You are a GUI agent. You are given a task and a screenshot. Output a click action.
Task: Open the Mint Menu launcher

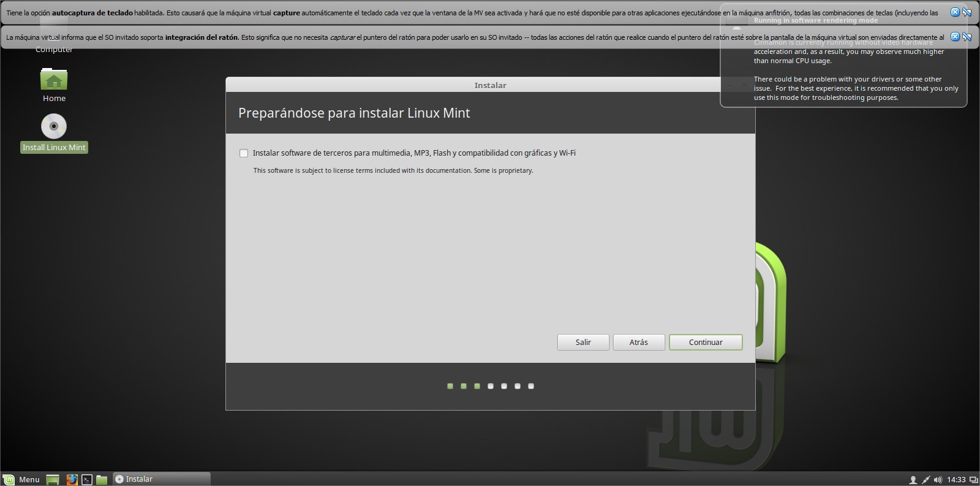[x=21, y=479]
